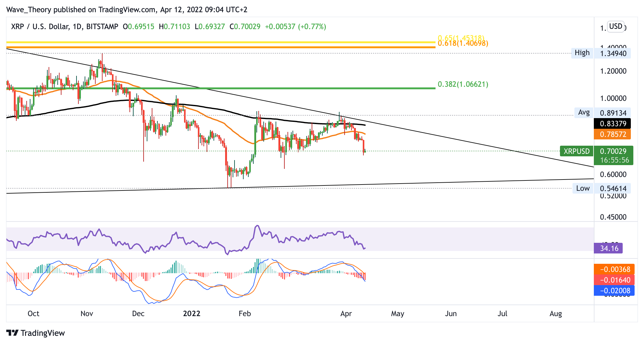
Task: Click the XRPUSD price label
Action: tap(576, 151)
